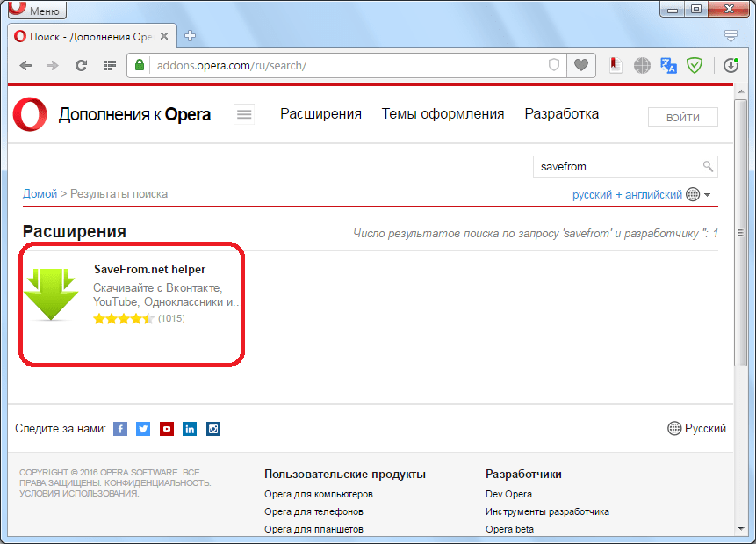756x544 pixels.
Task: Open the Расширения section
Action: [x=320, y=114]
